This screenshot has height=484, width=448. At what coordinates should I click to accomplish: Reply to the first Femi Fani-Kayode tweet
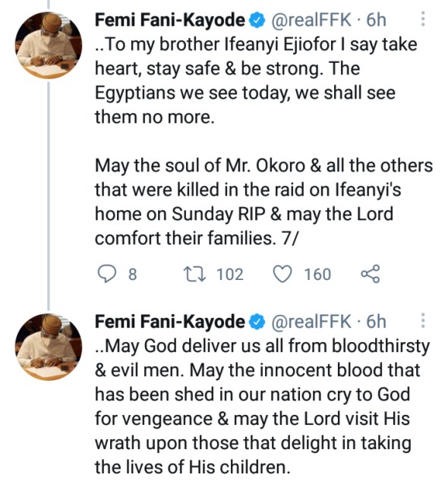[x=107, y=274]
